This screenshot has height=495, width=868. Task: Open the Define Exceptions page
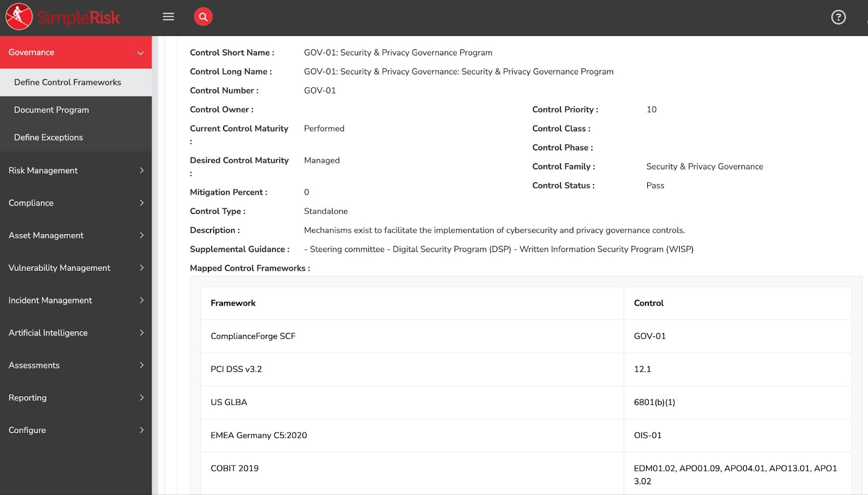pyautogui.click(x=48, y=137)
